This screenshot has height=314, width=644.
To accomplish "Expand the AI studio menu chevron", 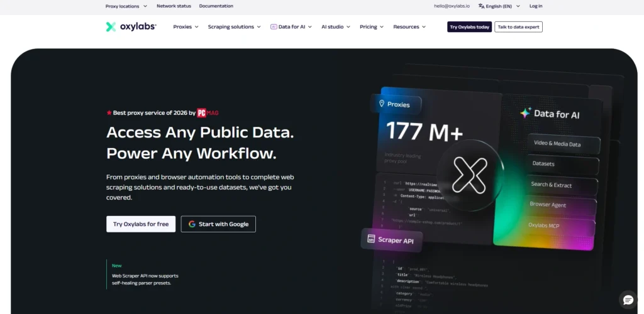I will point(348,27).
